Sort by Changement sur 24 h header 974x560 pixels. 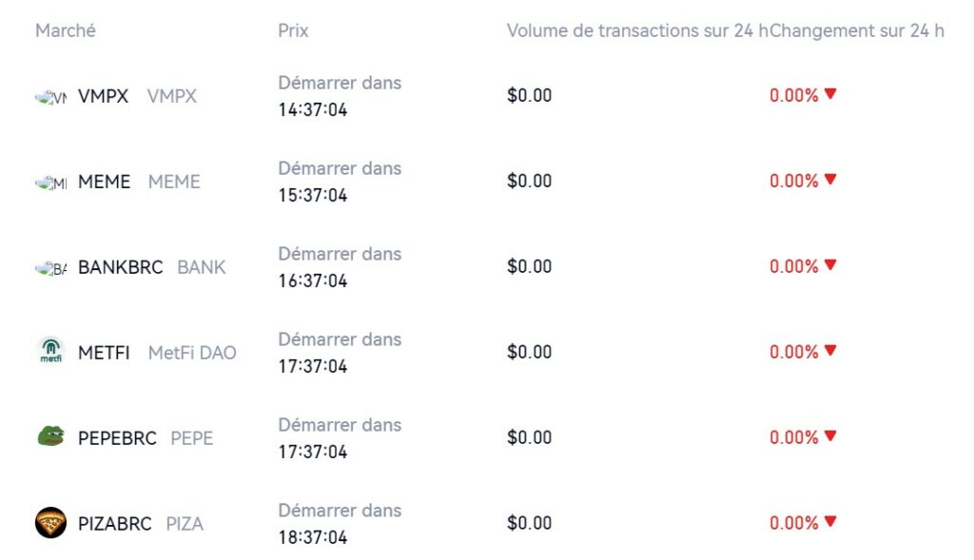pos(857,30)
